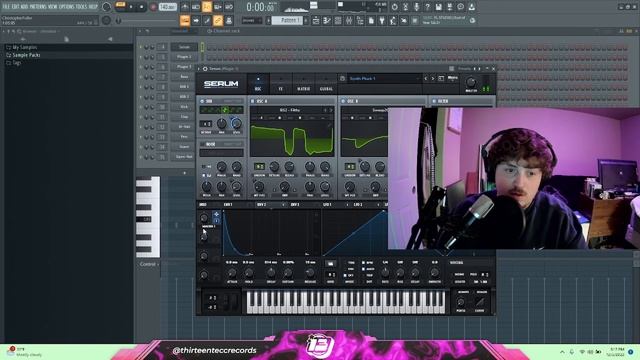Click the red record button in toolbar

(153, 7)
